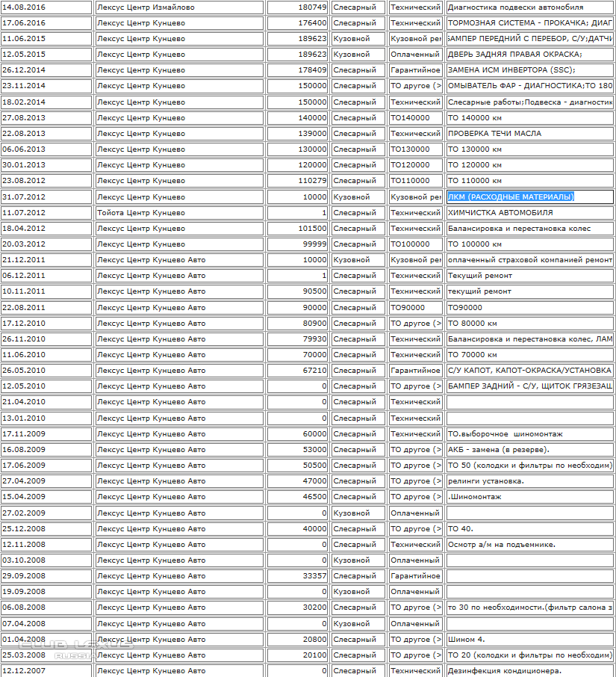Click the date cell 18.02.2014

[x=46, y=102]
